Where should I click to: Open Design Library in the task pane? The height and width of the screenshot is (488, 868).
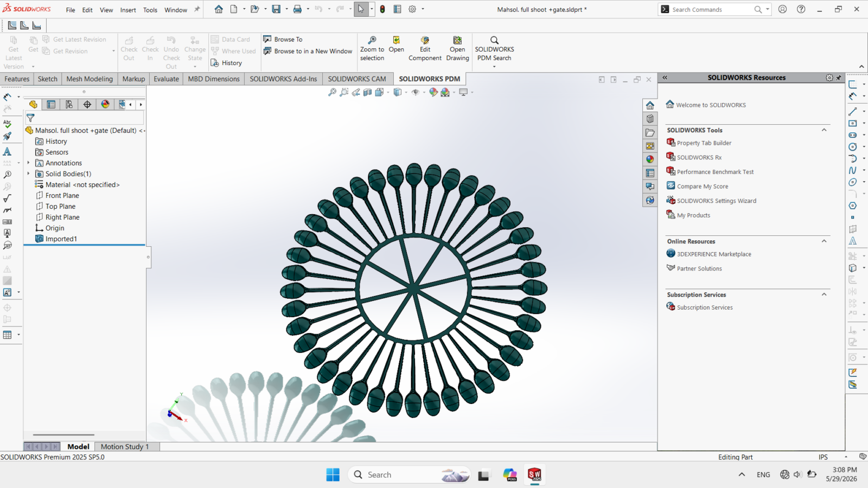pos(650,119)
